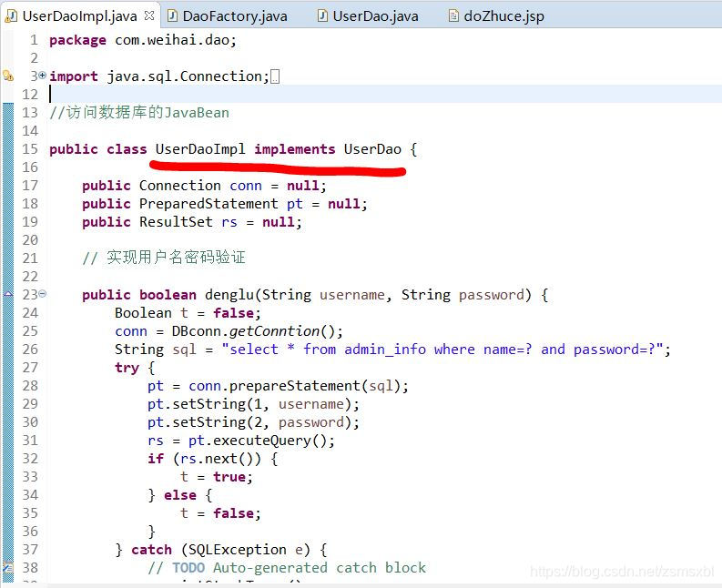
Task: Click the TODO task marker beside line 38
Action: click(8, 567)
